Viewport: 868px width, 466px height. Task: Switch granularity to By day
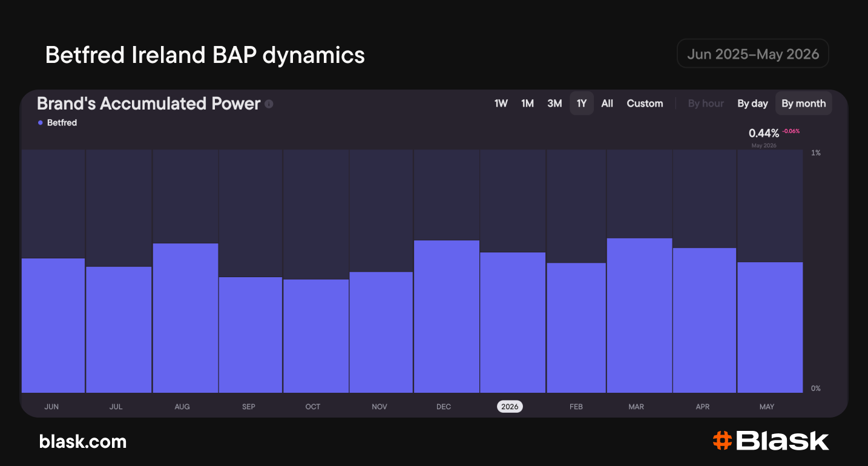click(752, 103)
